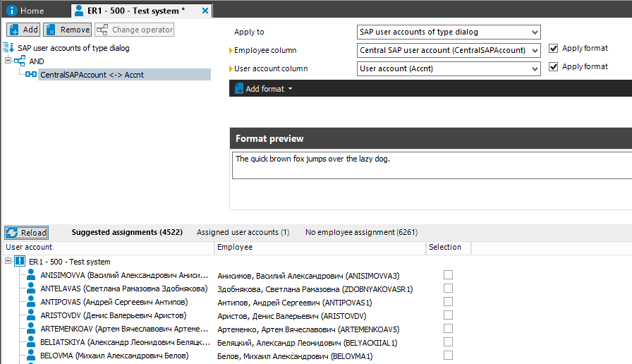This screenshot has width=632, height=364.
Task: Click the Reload icon button
Action: (x=13, y=232)
